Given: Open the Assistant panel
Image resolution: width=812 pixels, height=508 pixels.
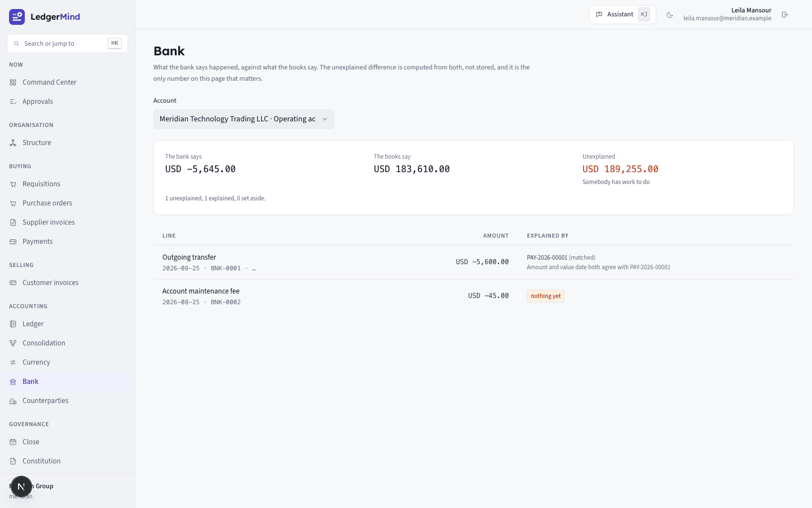Looking at the screenshot, I should click(x=623, y=15).
